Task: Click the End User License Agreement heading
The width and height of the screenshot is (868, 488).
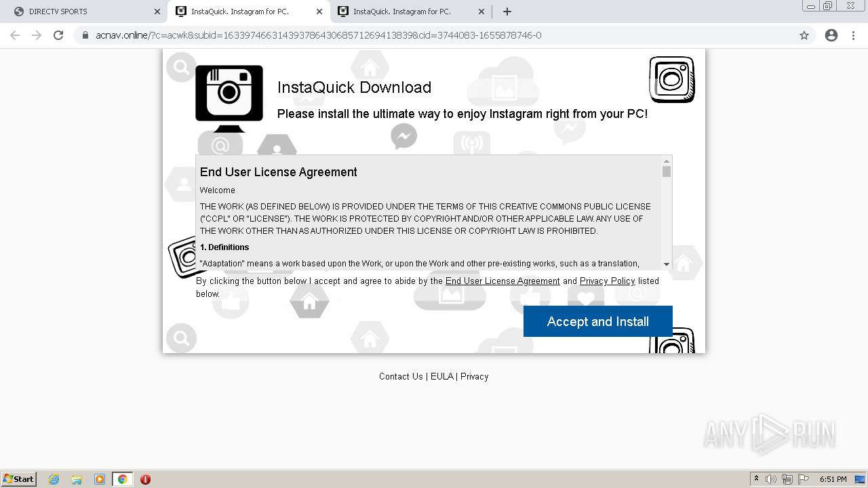Action: [x=278, y=172]
